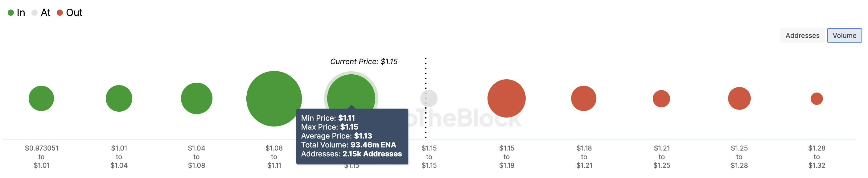Click the green bubble for $1.04 to $1.08
Image resolution: width=868 pixels, height=178 pixels.
click(196, 98)
